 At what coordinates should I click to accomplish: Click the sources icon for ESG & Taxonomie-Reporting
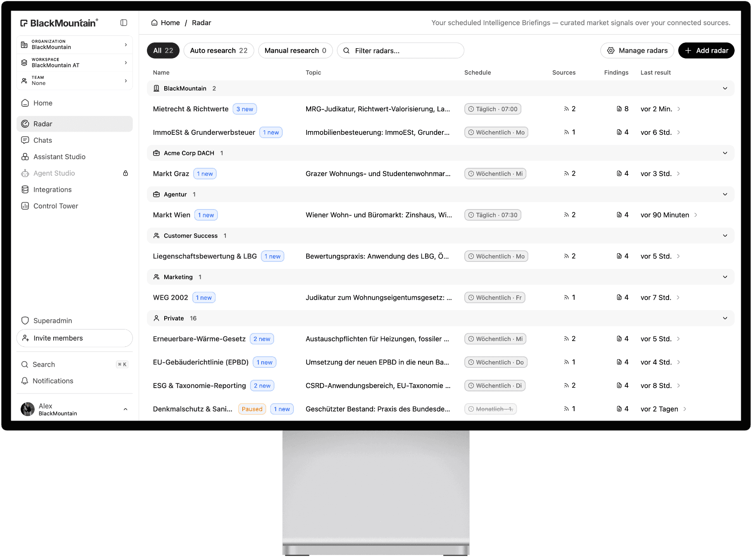coord(566,386)
